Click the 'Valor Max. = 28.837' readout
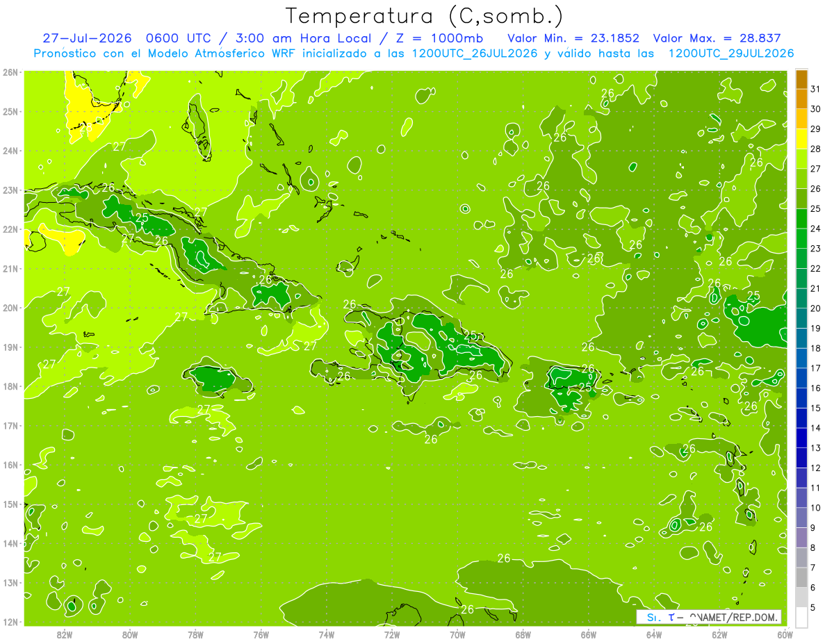Screen dimensions: 834x644 (717, 38)
